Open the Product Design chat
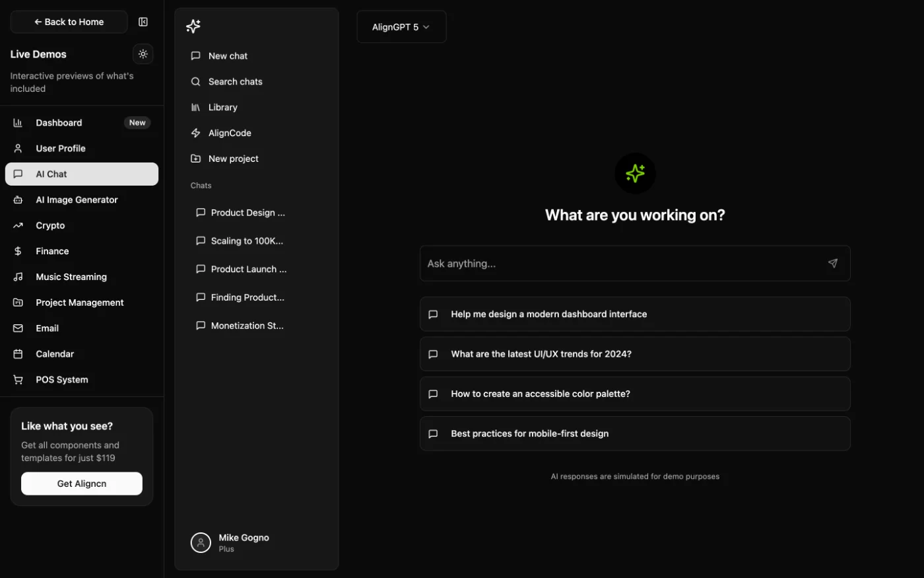Viewport: 924px width, 578px height. coord(257,213)
